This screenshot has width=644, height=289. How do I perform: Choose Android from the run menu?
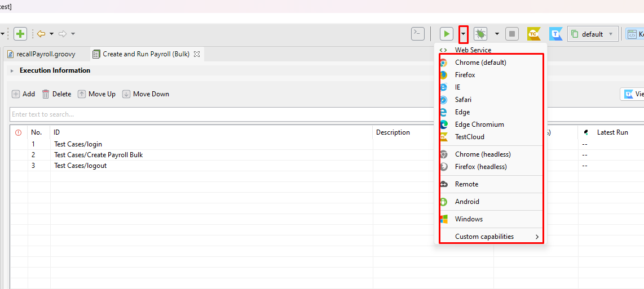tap(491, 202)
